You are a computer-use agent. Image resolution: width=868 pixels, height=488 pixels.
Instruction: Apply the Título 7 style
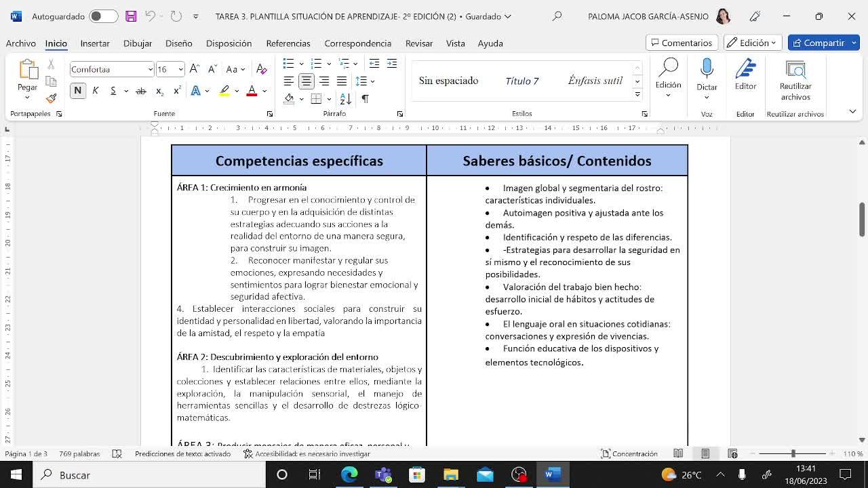(522, 81)
